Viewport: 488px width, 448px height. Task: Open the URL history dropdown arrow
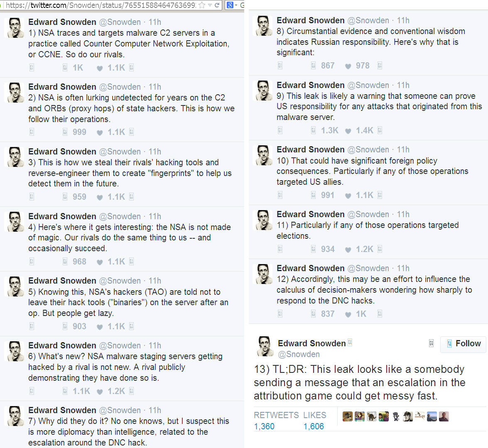(x=210, y=5)
